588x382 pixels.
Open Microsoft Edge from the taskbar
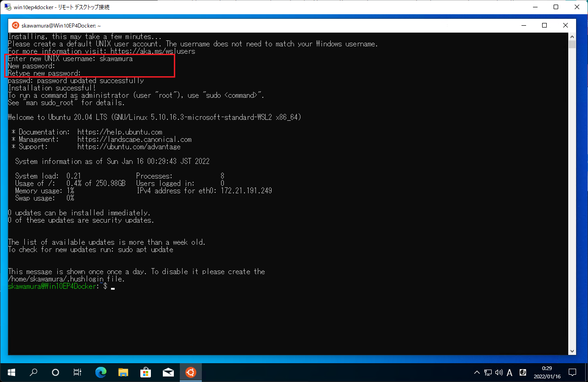point(100,372)
